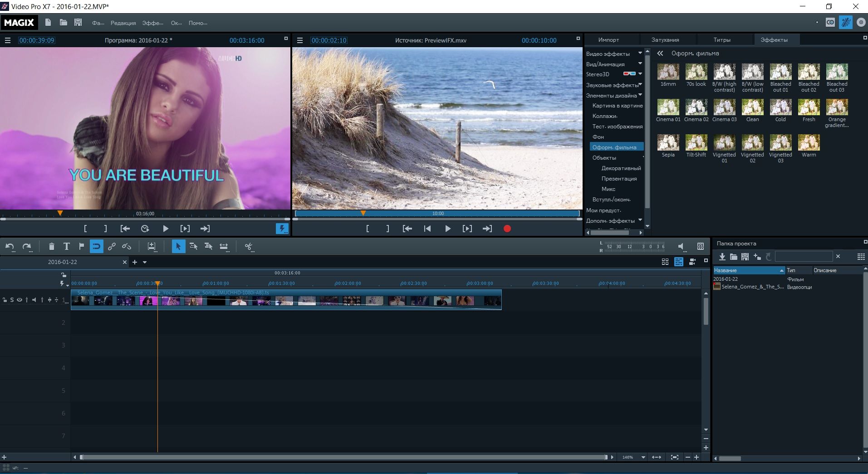Screen dimensions: 868x474
Task: Toggle timeline mode view button
Action: point(679,262)
